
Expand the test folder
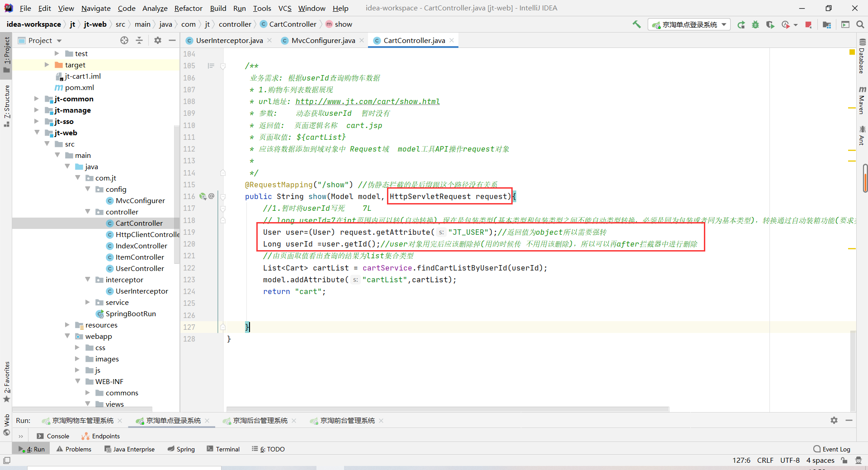click(57, 53)
